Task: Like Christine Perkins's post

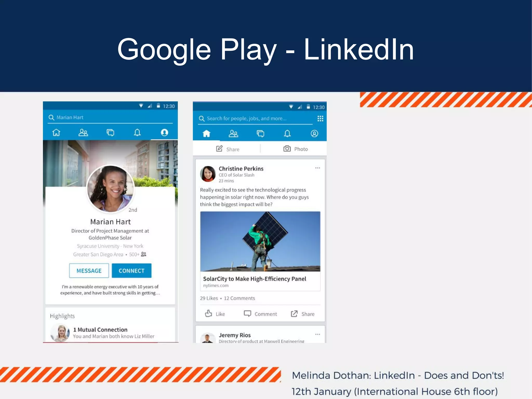Action: (215, 314)
